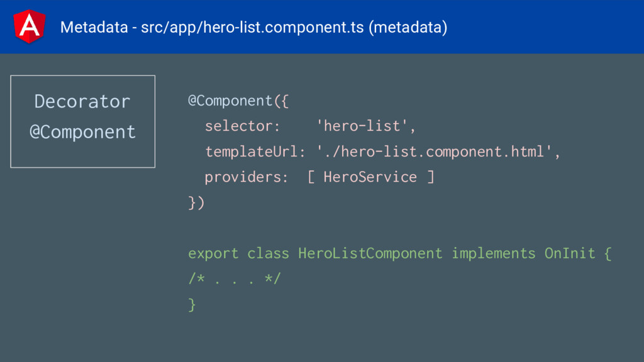Click the /* . . . */ comment
The width and height of the screenshot is (644, 362).
pyautogui.click(x=235, y=279)
